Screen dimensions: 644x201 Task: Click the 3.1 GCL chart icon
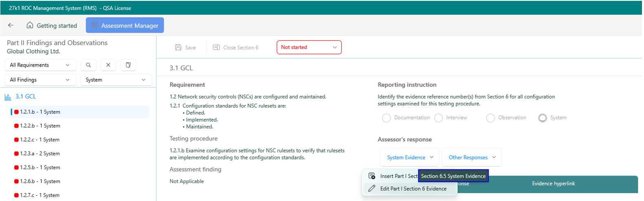point(8,97)
